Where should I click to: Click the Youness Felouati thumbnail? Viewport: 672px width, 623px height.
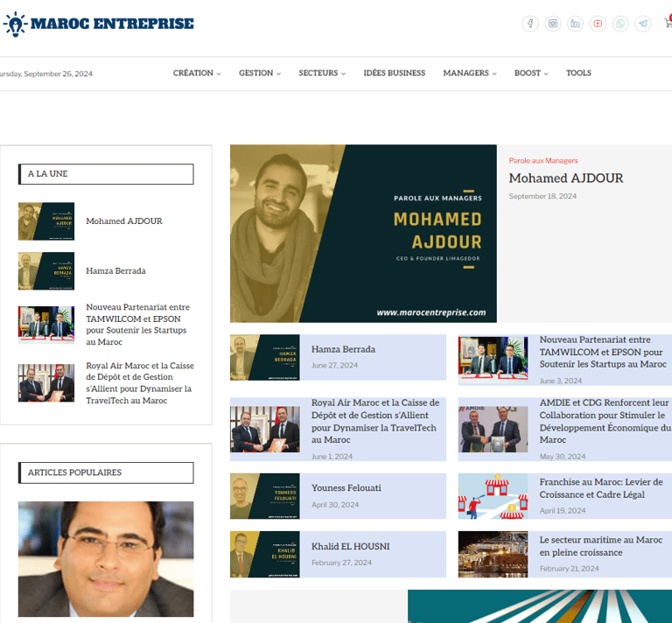pos(265,496)
